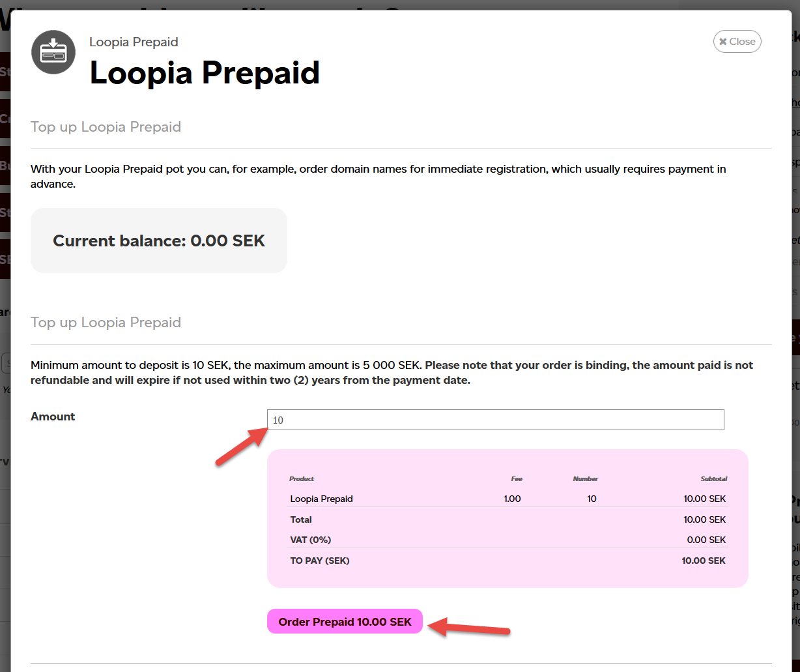Click the large Loopia Prepaid heading
The height and width of the screenshot is (672, 800).
coord(205,72)
